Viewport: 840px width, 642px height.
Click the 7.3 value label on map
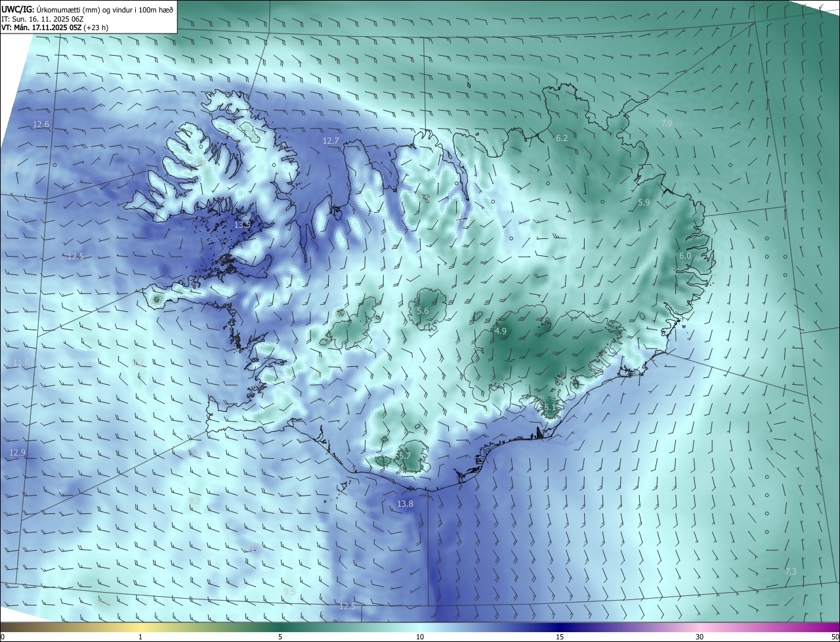click(791, 572)
